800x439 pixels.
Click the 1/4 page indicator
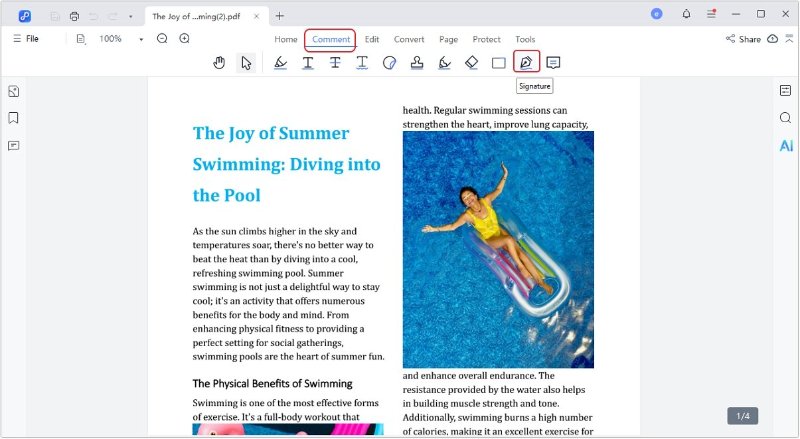(x=743, y=415)
